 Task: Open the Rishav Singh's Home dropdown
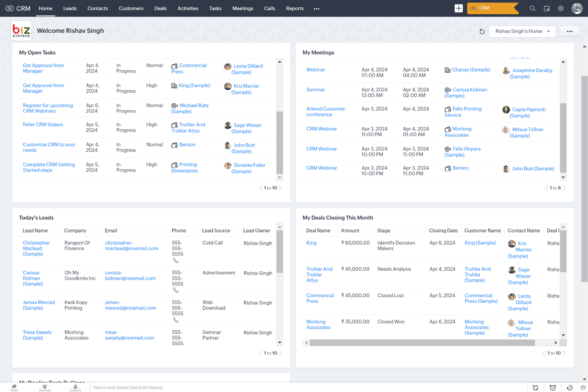(x=522, y=31)
